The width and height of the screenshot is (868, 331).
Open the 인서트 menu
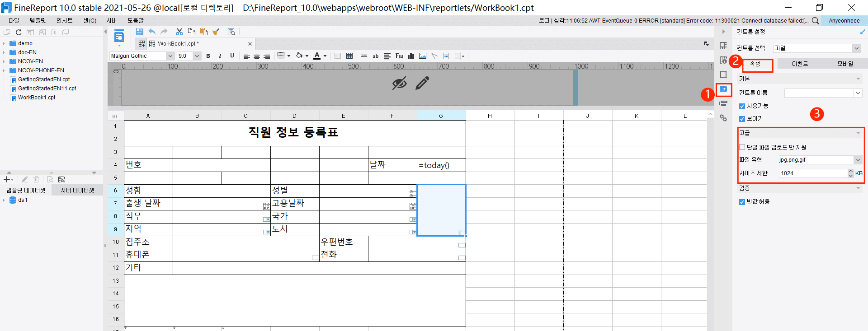coord(65,20)
